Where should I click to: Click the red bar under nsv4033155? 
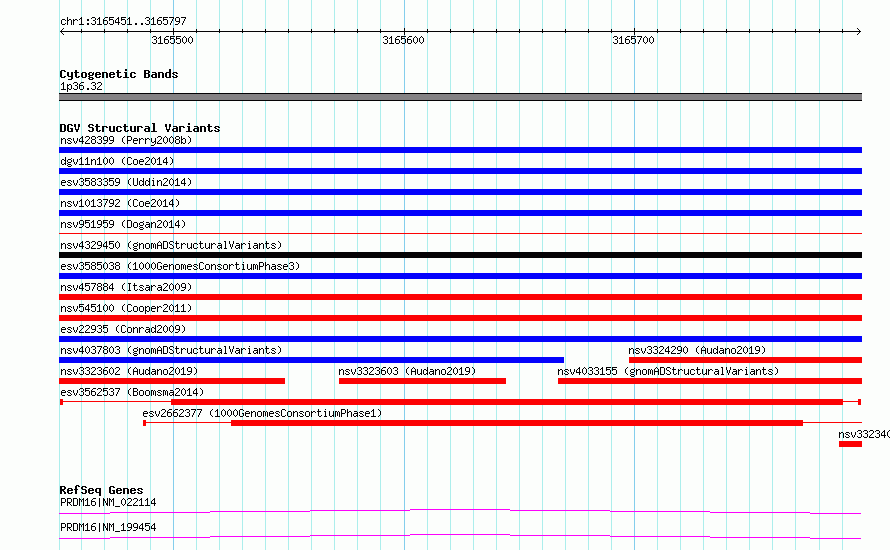(710, 381)
